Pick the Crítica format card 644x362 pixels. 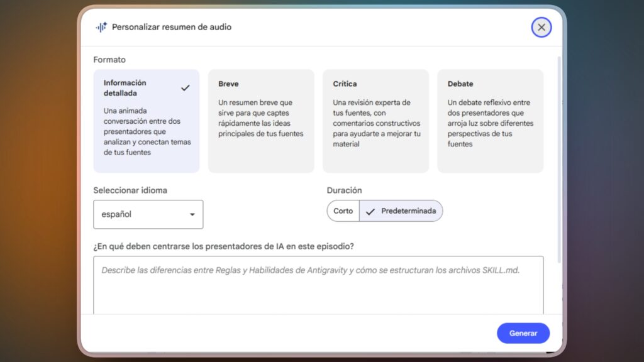click(x=375, y=121)
